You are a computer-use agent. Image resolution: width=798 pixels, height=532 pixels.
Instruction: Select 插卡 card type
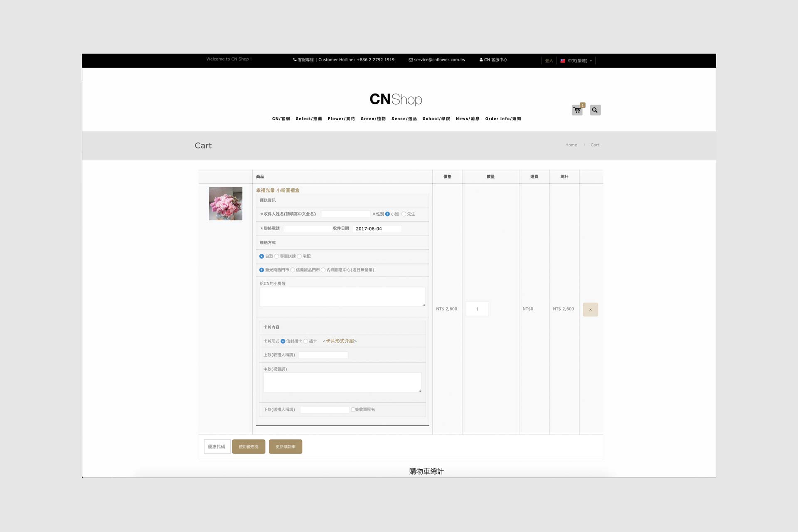305,341
